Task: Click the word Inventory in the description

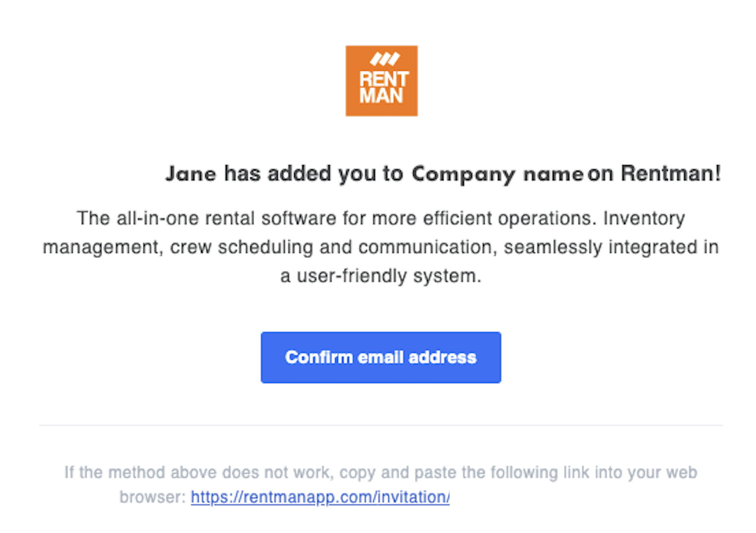Action: 644,219
